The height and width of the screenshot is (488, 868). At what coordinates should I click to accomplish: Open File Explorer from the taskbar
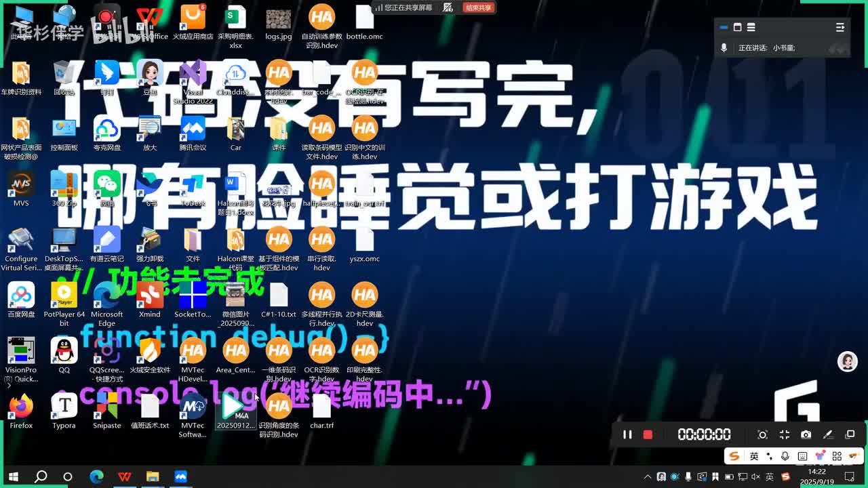click(153, 476)
